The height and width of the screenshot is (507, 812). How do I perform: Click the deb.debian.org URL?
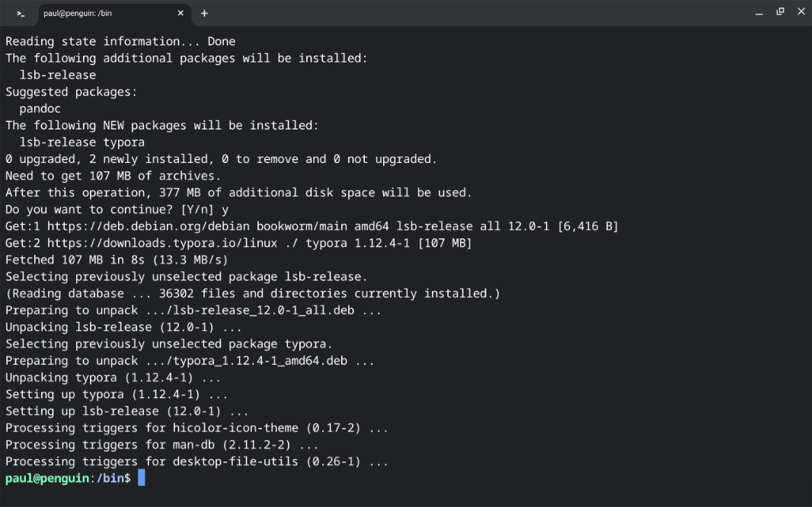pos(148,226)
